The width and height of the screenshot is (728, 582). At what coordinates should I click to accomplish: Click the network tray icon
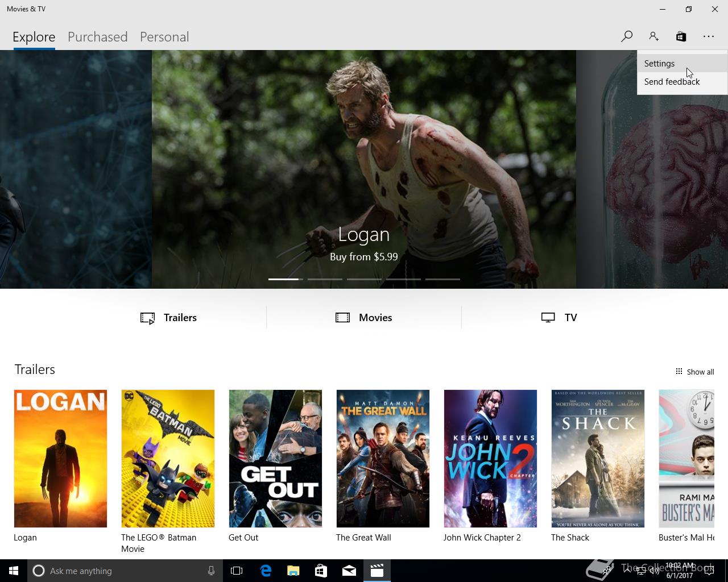(641, 571)
